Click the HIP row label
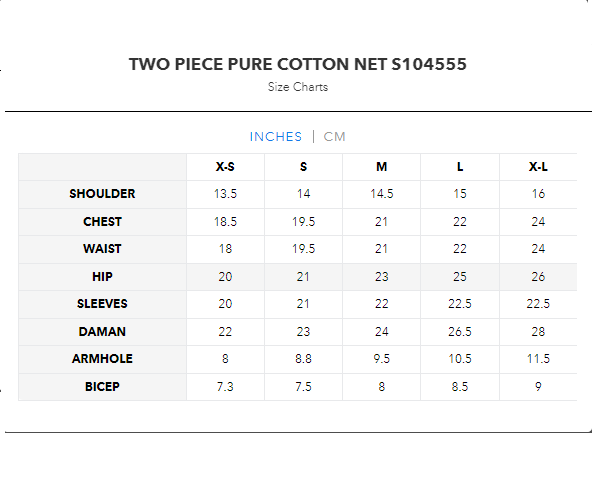Screen dimensions: 600x500 102,277
